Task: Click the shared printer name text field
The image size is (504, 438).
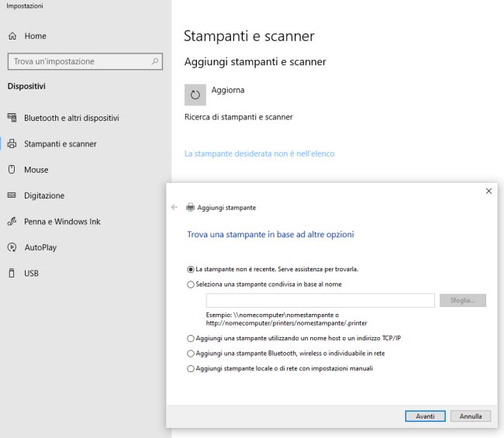Action: (x=320, y=301)
